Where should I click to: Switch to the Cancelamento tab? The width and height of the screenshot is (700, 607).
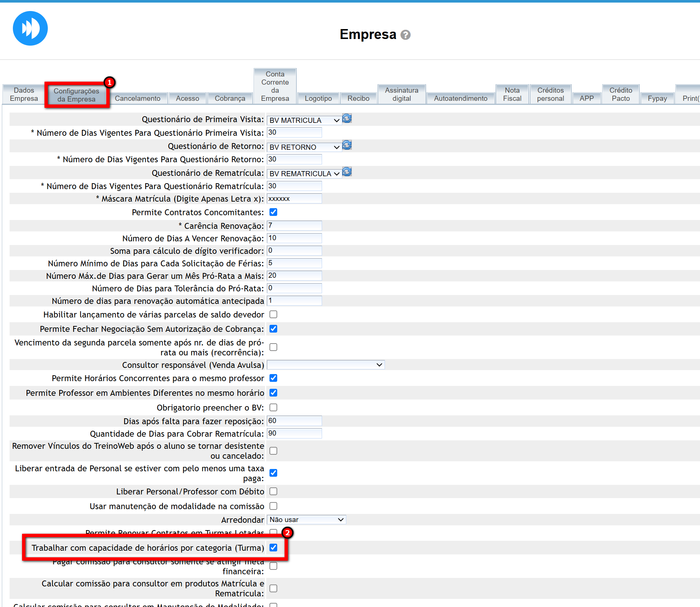[x=137, y=98]
